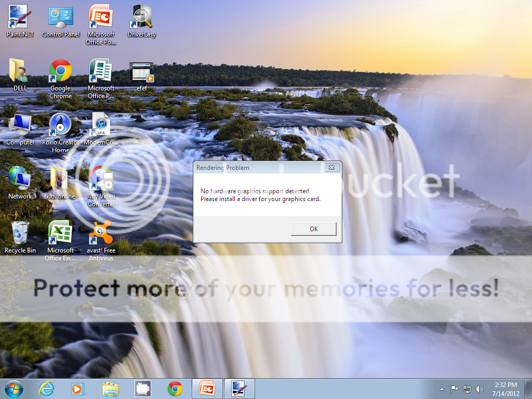The image size is (532, 399).
Task: Switch to PowerPoint window in the taskbar
Action: click(207, 388)
